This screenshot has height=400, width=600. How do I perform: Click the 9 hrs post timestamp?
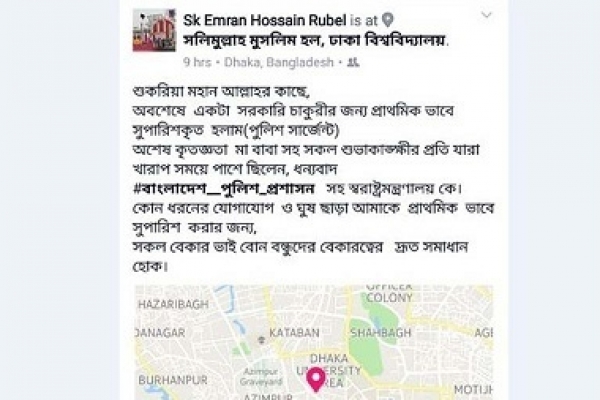(197, 62)
